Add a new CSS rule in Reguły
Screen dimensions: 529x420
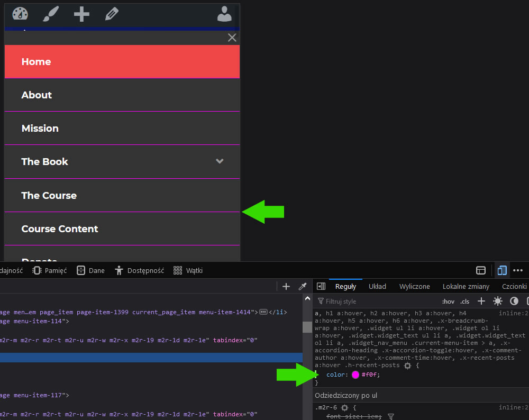pos(481,301)
